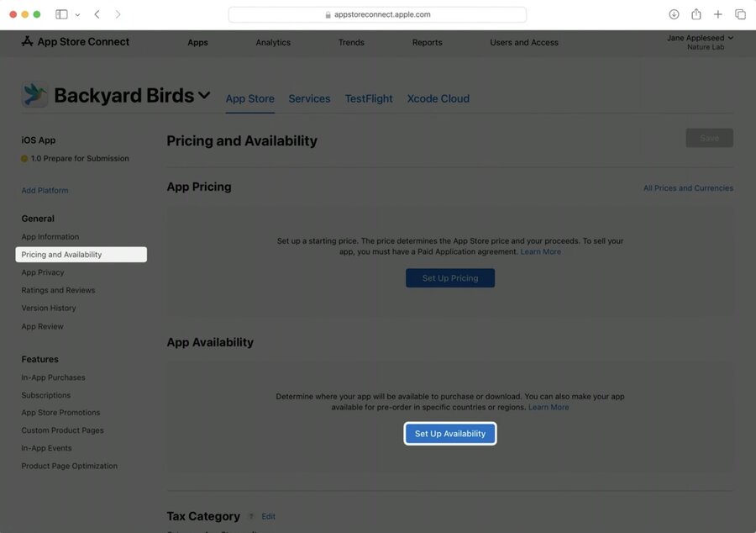
Task: Expand the Backyard Birds app switcher chevron
Action: (x=204, y=95)
